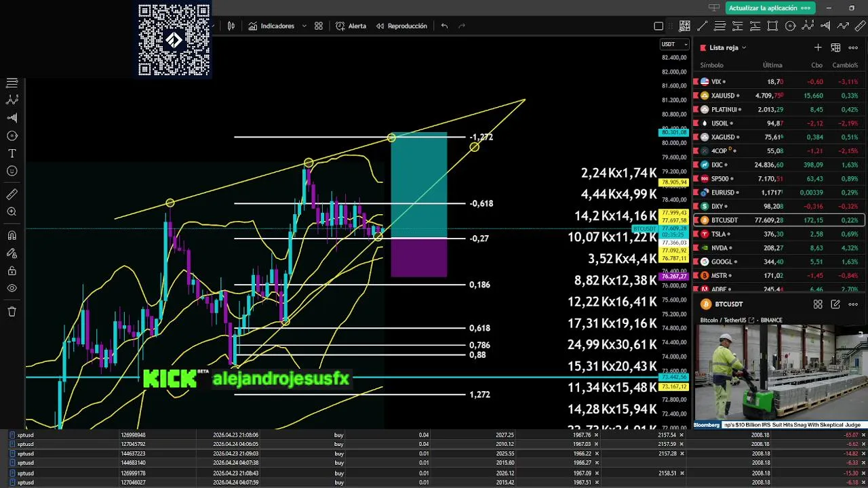Click the teal long position box on chart
The height and width of the screenshot is (488, 868).
coord(418,186)
